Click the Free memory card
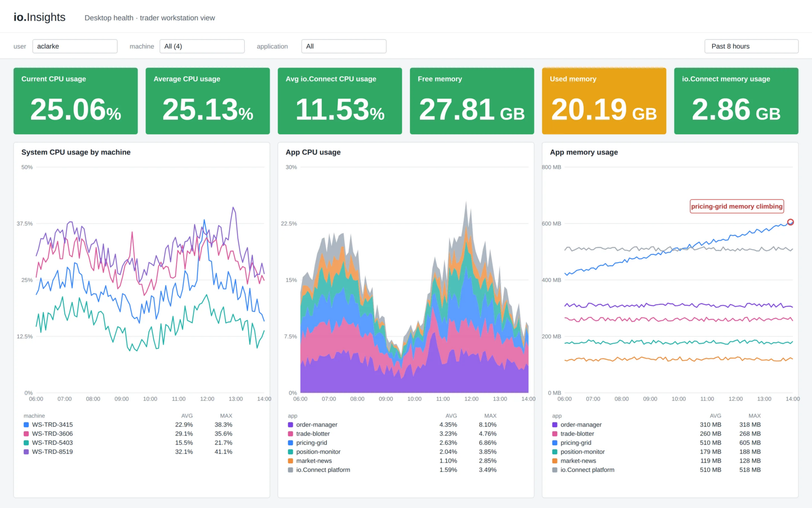The height and width of the screenshot is (508, 812). pyautogui.click(x=472, y=101)
